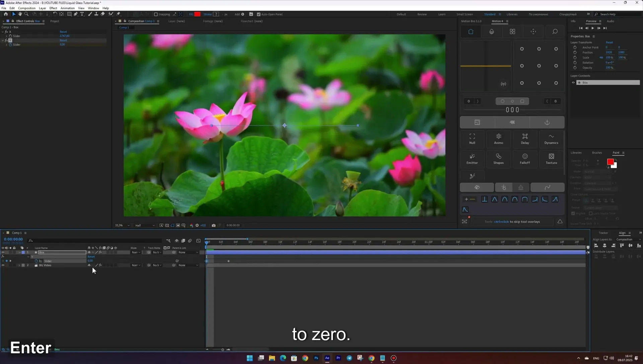
Task: Select the Pen tool in toolbar
Action: click(x=76, y=14)
